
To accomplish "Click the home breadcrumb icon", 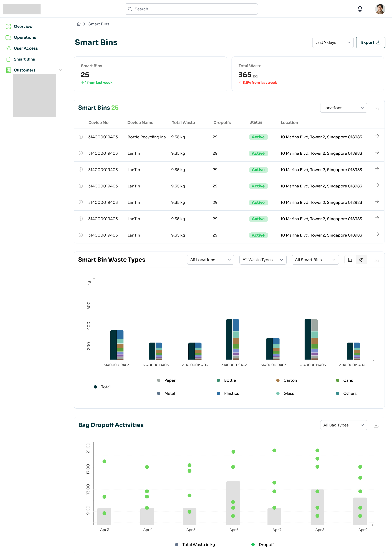I will coord(79,24).
